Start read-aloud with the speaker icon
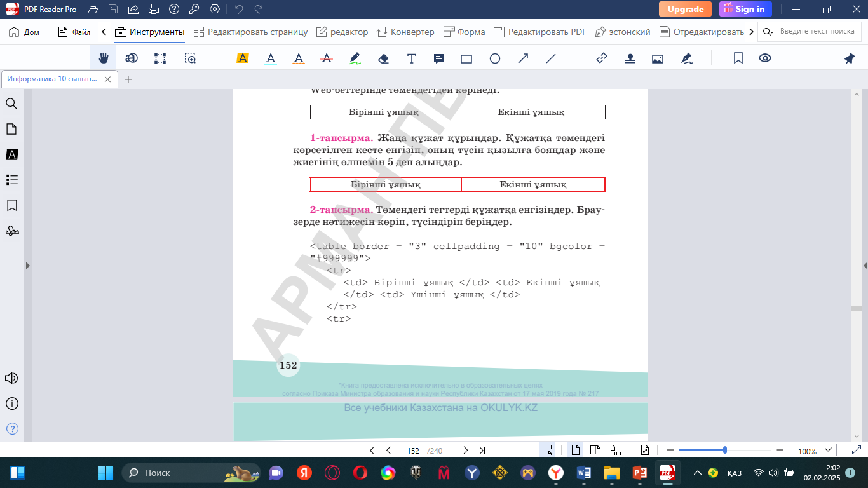Viewport: 868px width, 488px height. 11,379
